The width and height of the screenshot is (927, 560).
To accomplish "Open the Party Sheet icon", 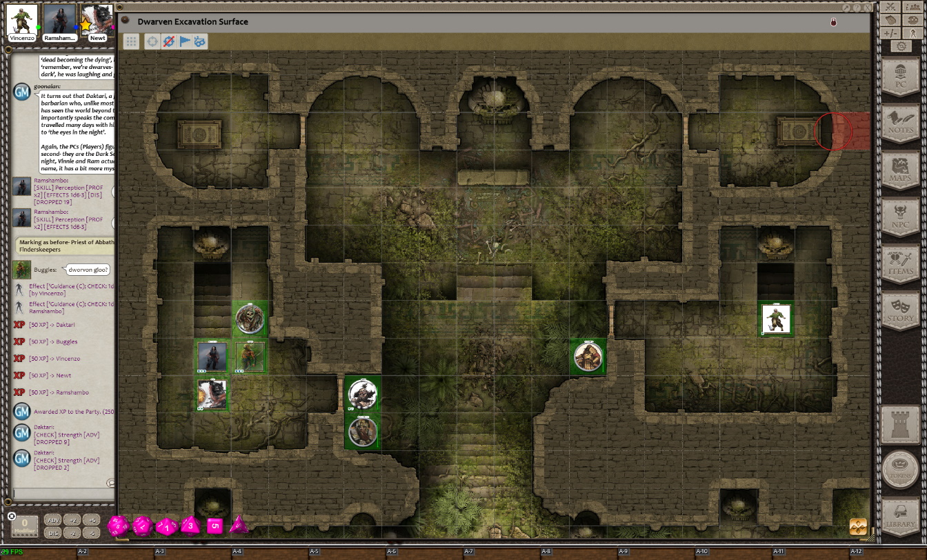I will pos(913,7).
